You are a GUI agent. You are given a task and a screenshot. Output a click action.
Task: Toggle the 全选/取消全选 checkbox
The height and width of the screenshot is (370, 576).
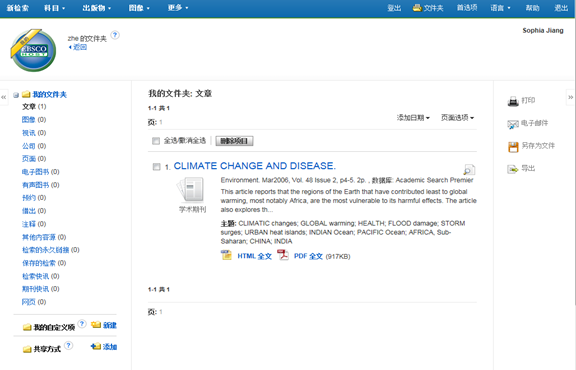pyautogui.click(x=156, y=141)
